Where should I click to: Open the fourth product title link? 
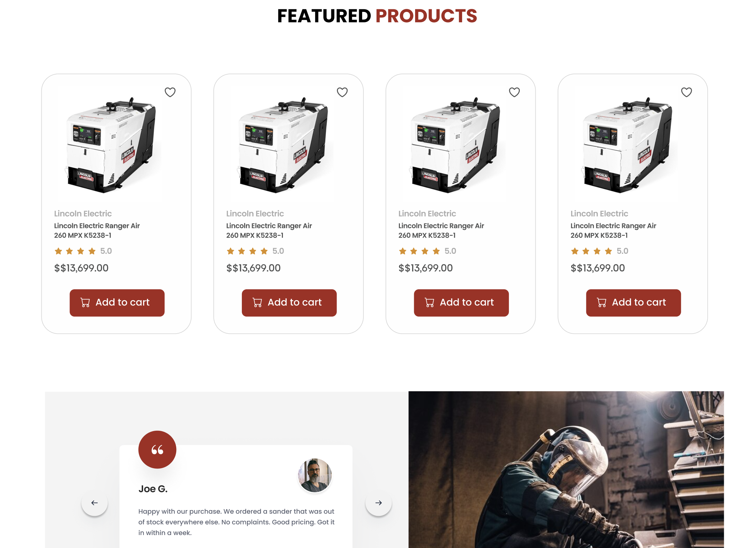(x=613, y=230)
